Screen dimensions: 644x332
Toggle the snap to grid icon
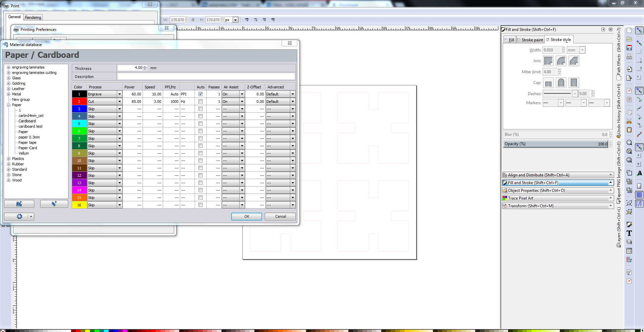[639, 195]
